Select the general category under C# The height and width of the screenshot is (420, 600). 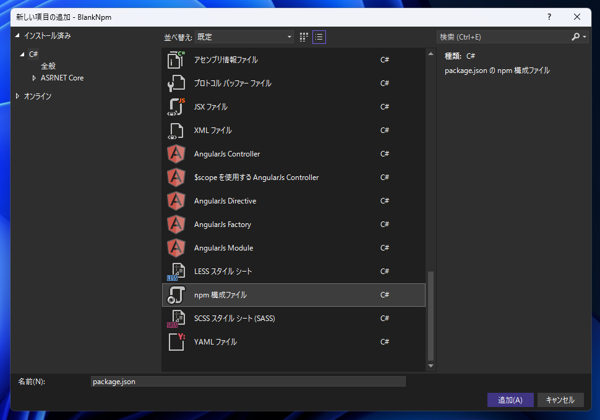tap(48, 66)
